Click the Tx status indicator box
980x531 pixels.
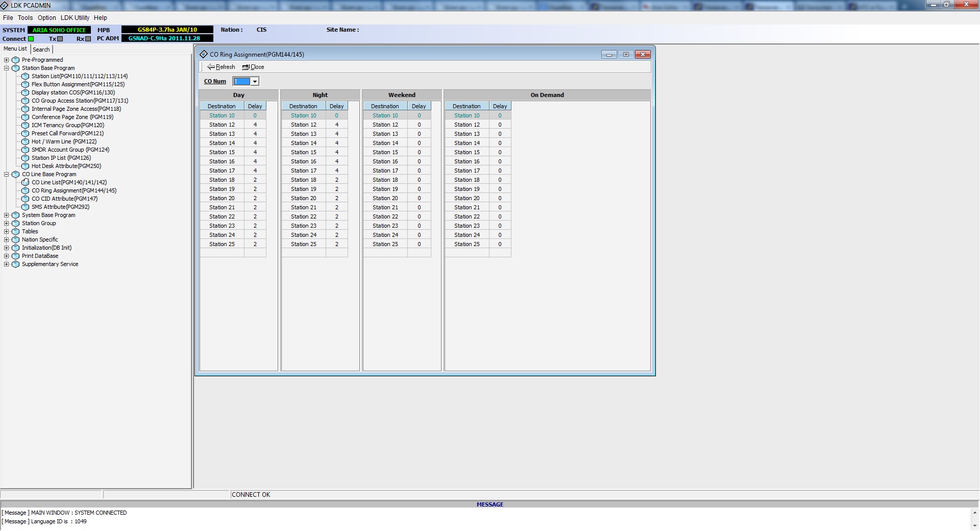[x=60, y=39]
